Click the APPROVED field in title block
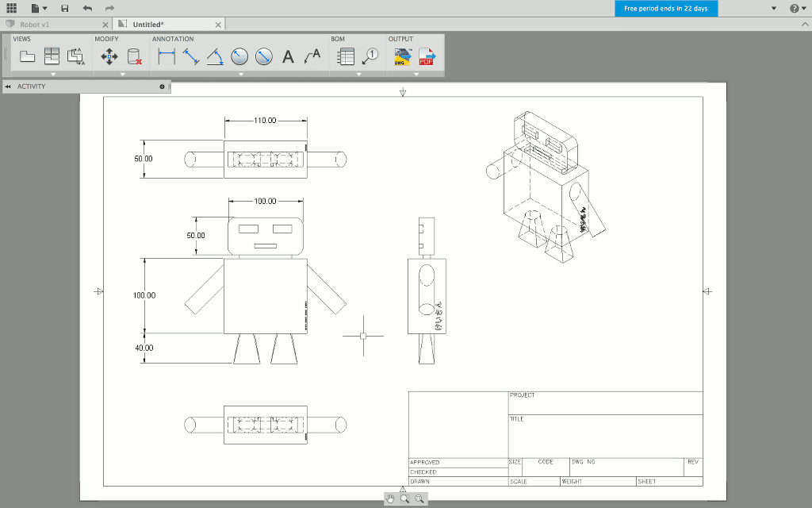 458,463
